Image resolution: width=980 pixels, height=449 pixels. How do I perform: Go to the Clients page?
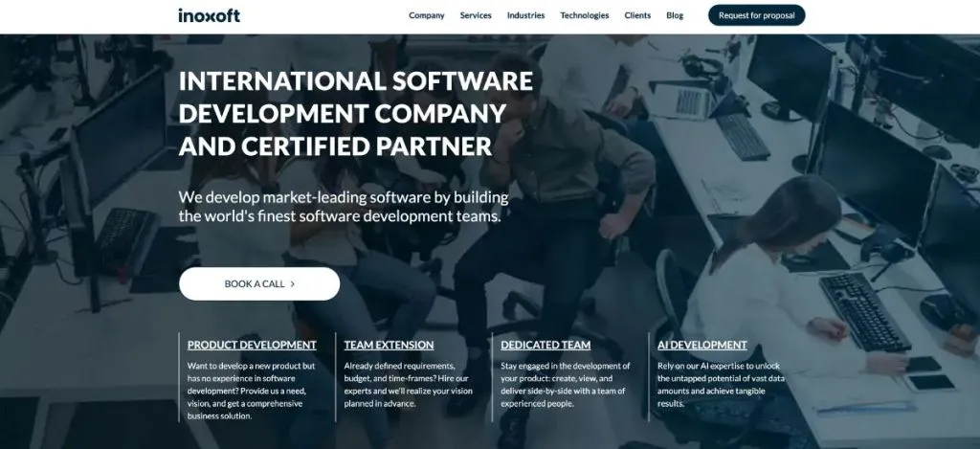point(637,15)
